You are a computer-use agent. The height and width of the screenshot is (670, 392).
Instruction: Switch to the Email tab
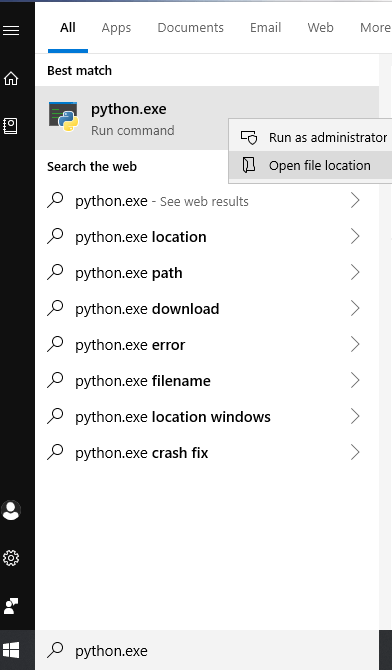pyautogui.click(x=265, y=28)
